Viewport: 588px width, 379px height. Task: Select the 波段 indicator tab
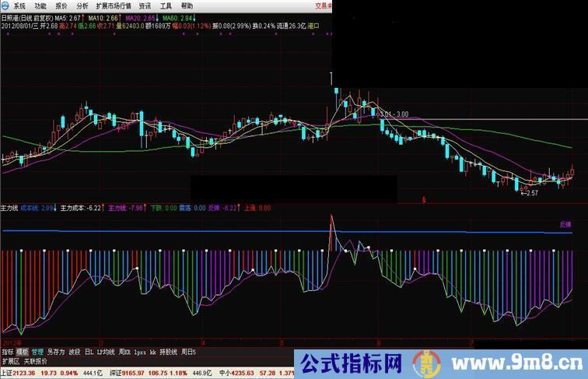click(75, 352)
